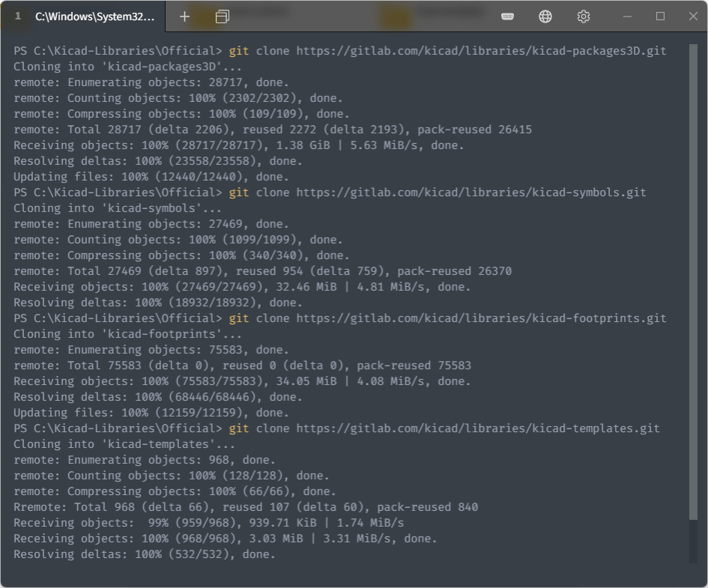Click line "Counting objects: 100% (128/128)"
This screenshot has width=708, height=588.
[172, 476]
